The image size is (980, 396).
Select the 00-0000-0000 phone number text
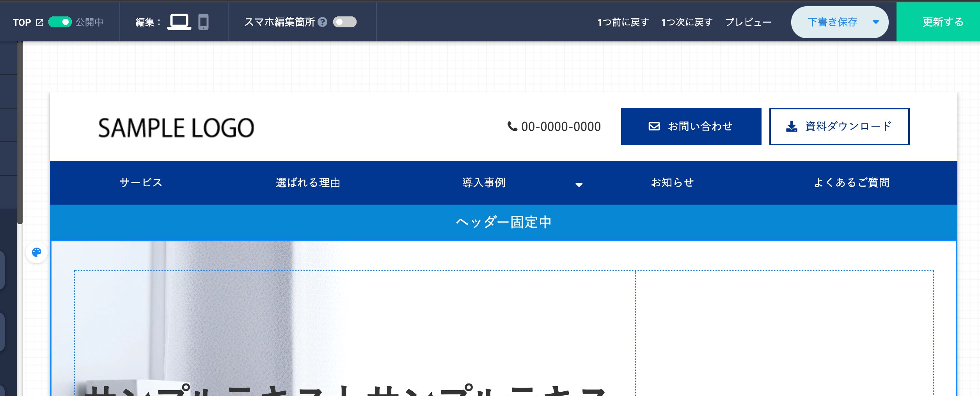[x=561, y=127]
